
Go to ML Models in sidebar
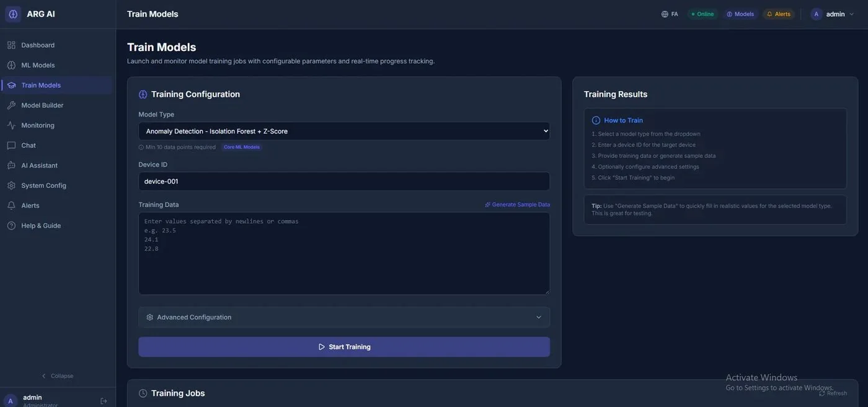57,65
